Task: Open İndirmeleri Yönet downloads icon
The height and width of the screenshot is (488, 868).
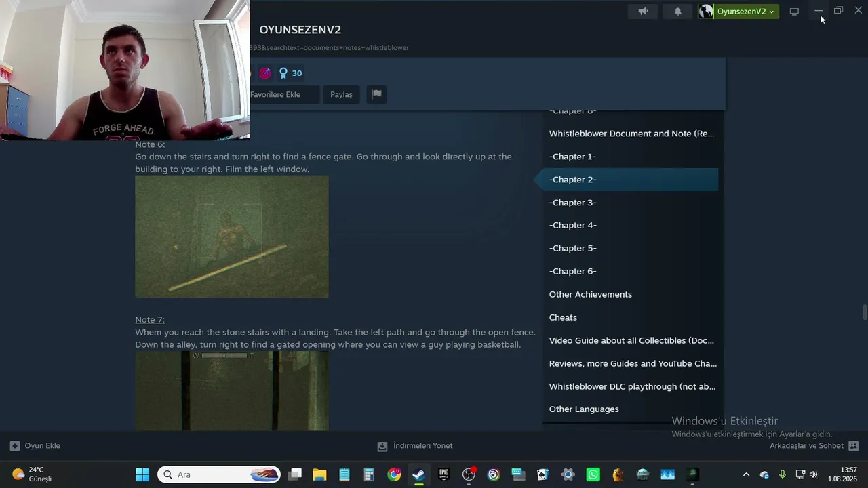Action: [x=382, y=446]
